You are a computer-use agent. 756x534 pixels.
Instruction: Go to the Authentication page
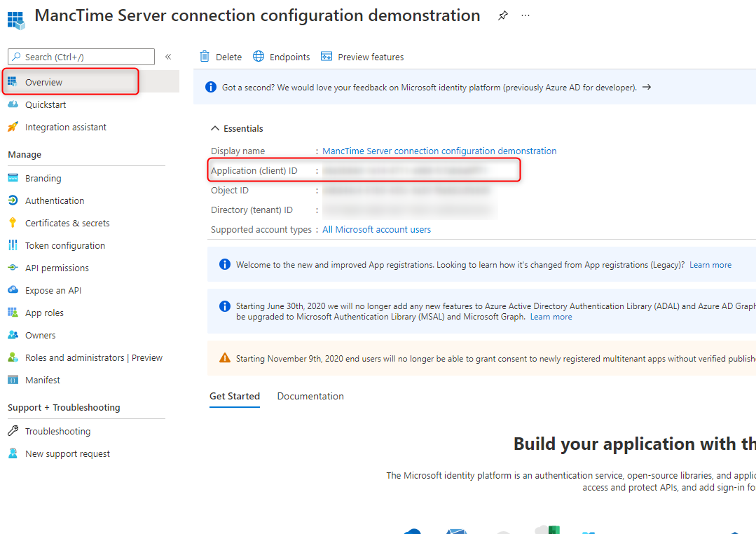(55, 201)
